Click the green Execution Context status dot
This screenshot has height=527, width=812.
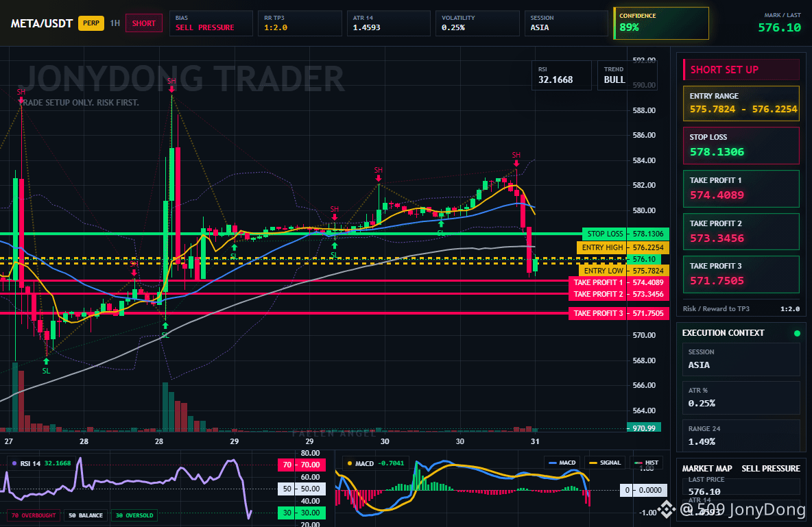[x=797, y=333]
